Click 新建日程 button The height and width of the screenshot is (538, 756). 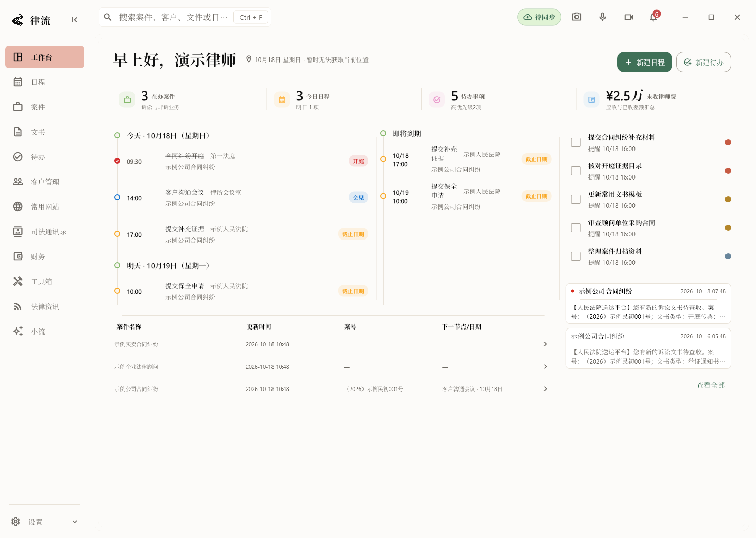tap(645, 62)
